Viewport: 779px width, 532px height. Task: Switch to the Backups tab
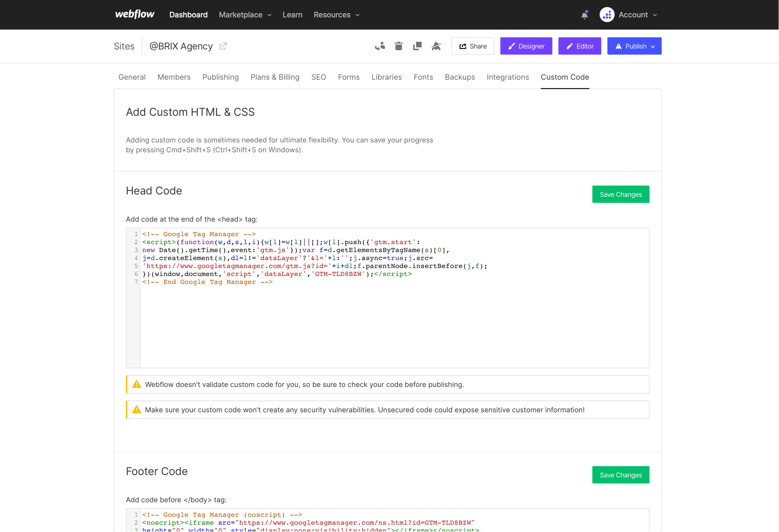(x=460, y=77)
